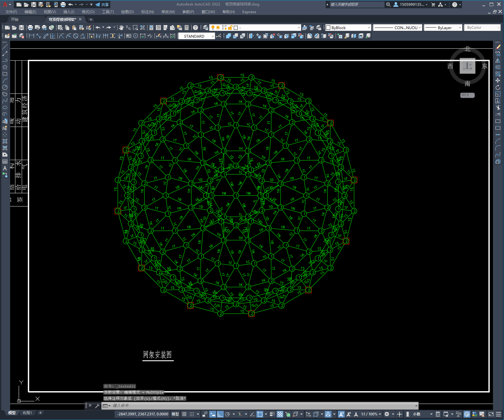Click the white color swatch in ByBlock box

coord(328,28)
